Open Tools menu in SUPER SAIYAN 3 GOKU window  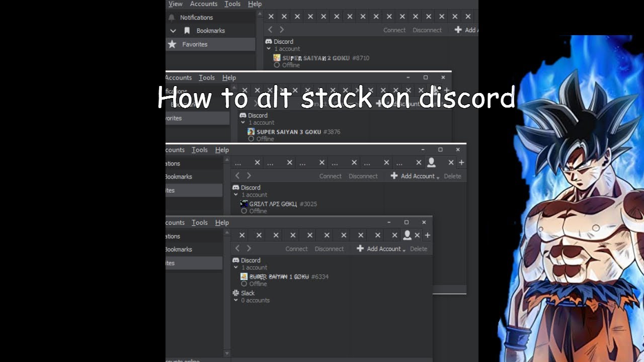pos(207,78)
